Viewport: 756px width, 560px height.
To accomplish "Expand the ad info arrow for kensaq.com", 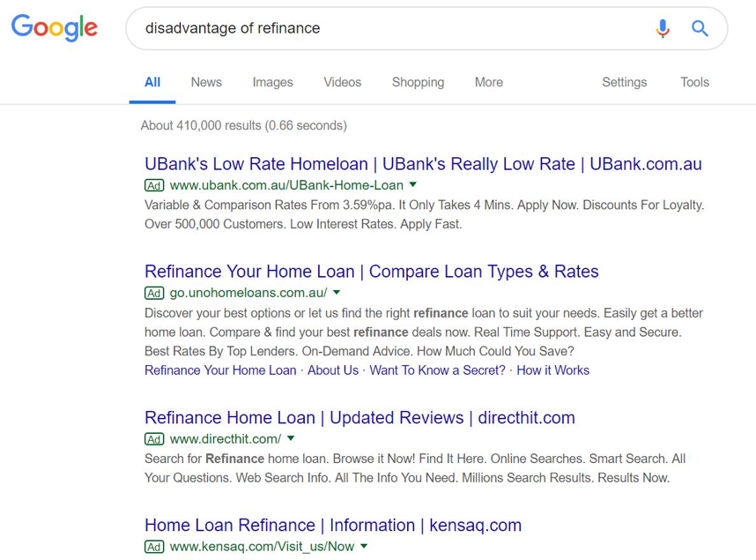I will [x=364, y=546].
